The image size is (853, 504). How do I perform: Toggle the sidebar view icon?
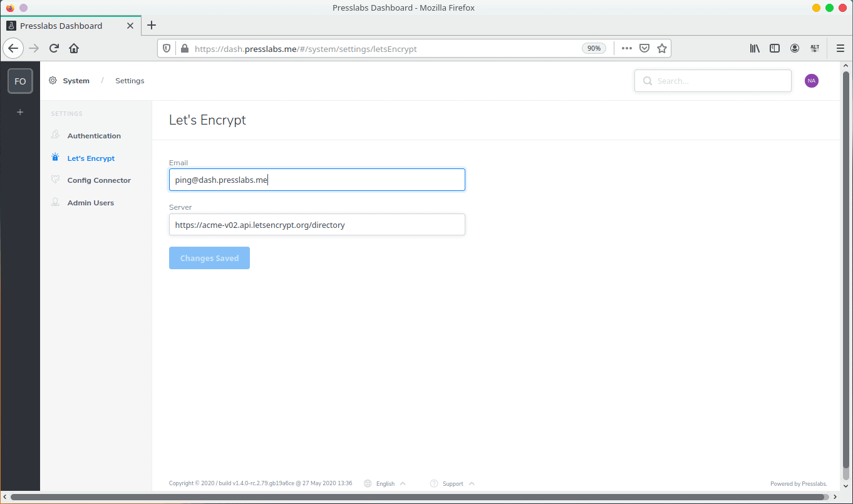pyautogui.click(x=775, y=48)
